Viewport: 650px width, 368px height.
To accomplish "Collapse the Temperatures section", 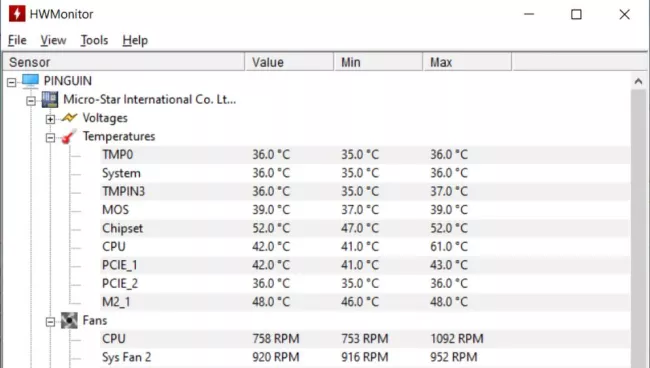I will [x=50, y=138].
